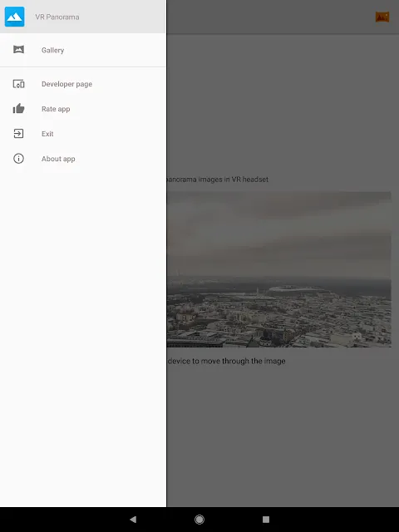Select the Rate app menu item
The height and width of the screenshot is (532, 399).
click(83, 109)
